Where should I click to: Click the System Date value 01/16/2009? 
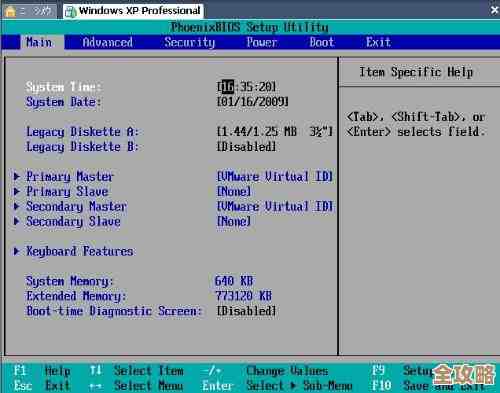[x=253, y=102]
